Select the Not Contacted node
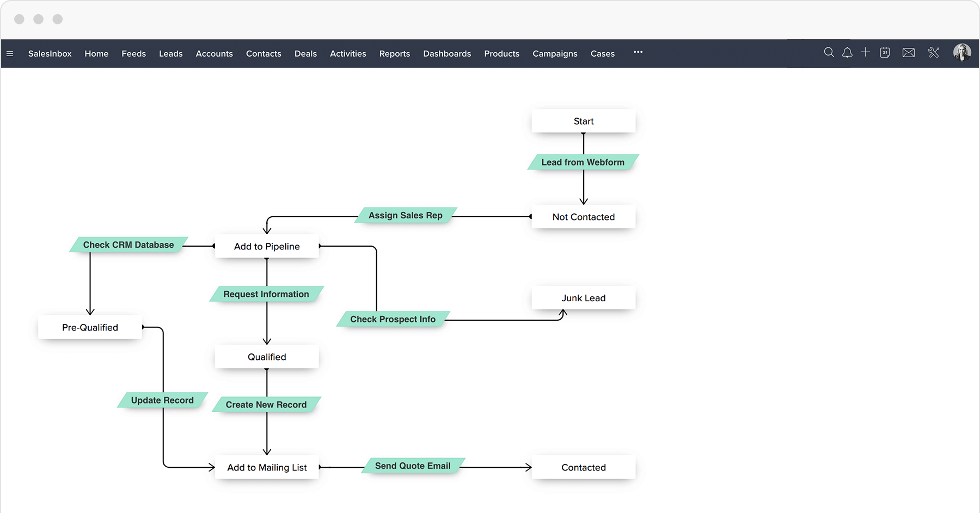 583,217
